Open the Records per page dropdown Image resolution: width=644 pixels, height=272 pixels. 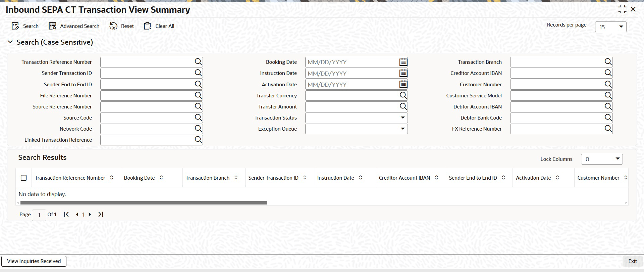[610, 27]
